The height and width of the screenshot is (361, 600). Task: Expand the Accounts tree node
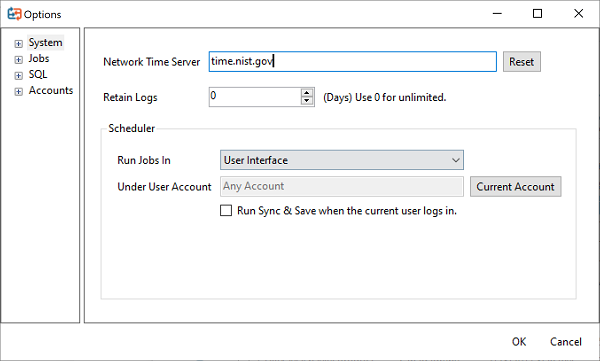[x=18, y=92]
